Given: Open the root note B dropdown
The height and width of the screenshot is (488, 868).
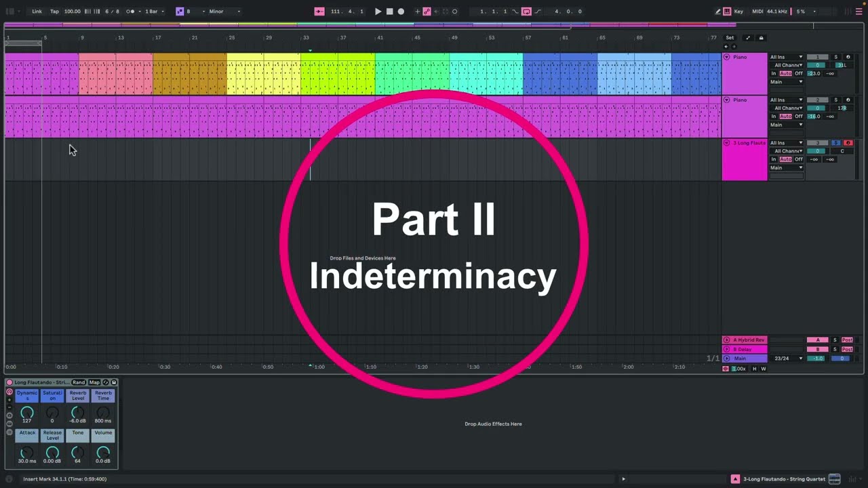Looking at the screenshot, I should coord(195,12).
